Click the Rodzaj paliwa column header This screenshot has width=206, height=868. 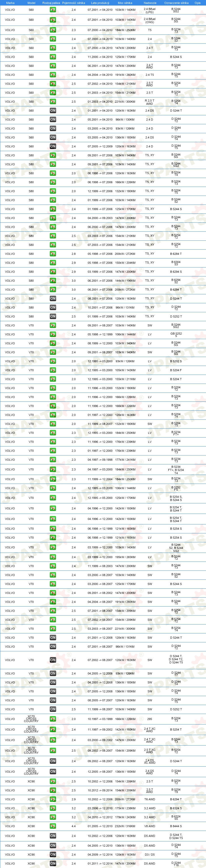click(x=51, y=3)
